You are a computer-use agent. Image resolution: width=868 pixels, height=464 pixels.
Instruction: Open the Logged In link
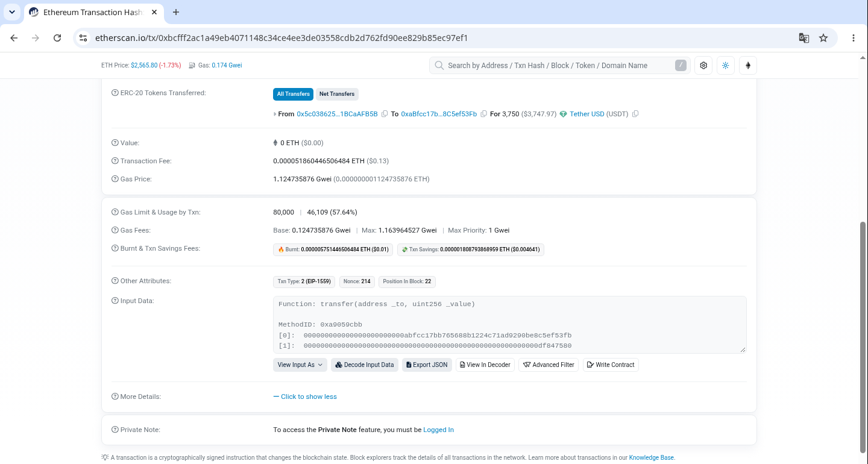click(438, 430)
